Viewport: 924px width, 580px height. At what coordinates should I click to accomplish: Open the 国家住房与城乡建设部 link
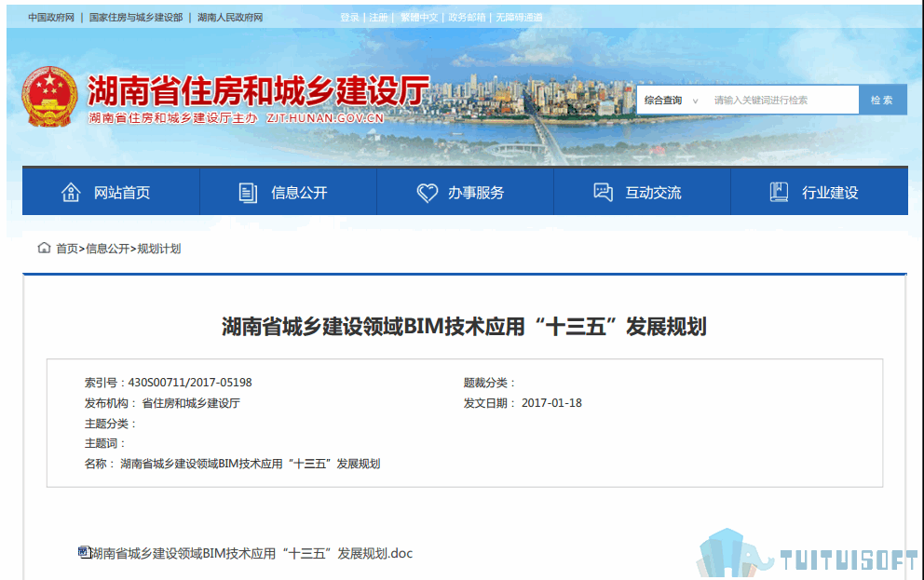136,18
